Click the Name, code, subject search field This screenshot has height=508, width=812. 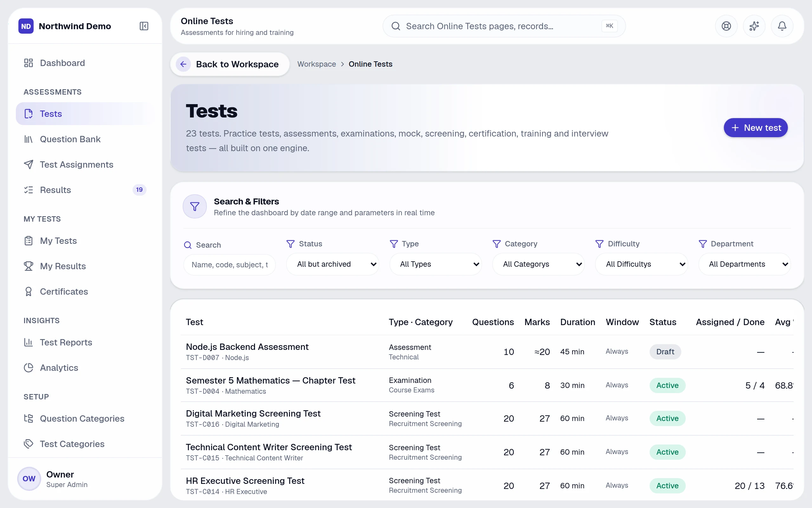pos(230,265)
